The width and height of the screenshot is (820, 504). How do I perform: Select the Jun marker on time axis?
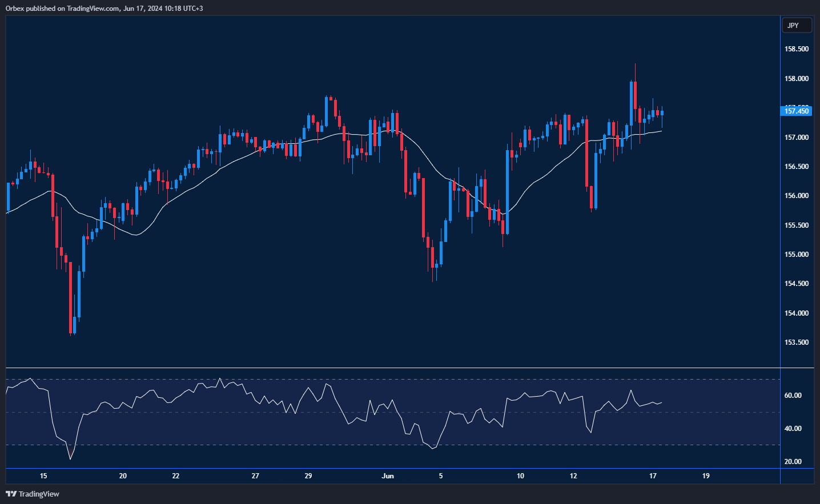(388, 475)
